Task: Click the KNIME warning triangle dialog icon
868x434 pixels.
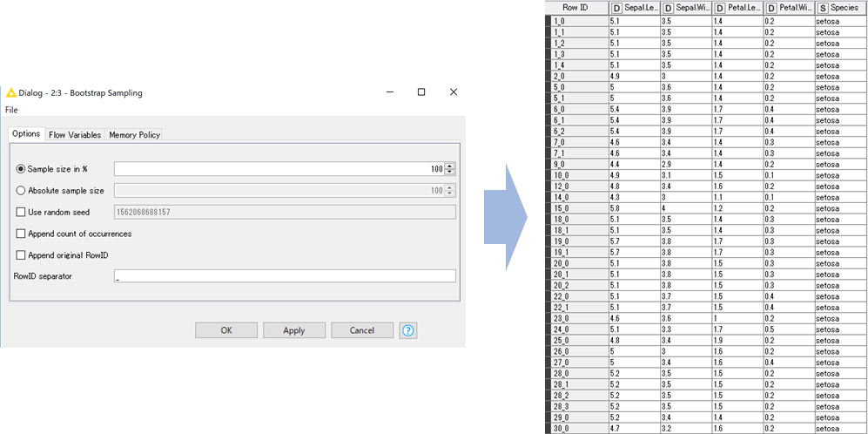Action: (11, 92)
